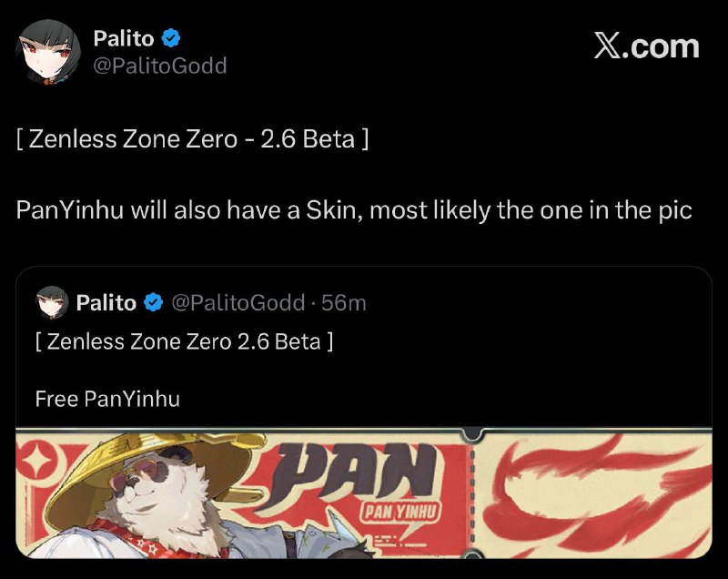
Task: Click the 56m timestamp on quoted tweet
Action: pos(344,302)
